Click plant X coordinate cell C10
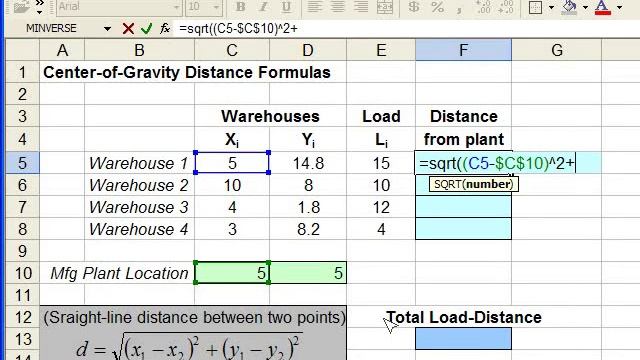This screenshot has width=640, height=360. [x=232, y=273]
